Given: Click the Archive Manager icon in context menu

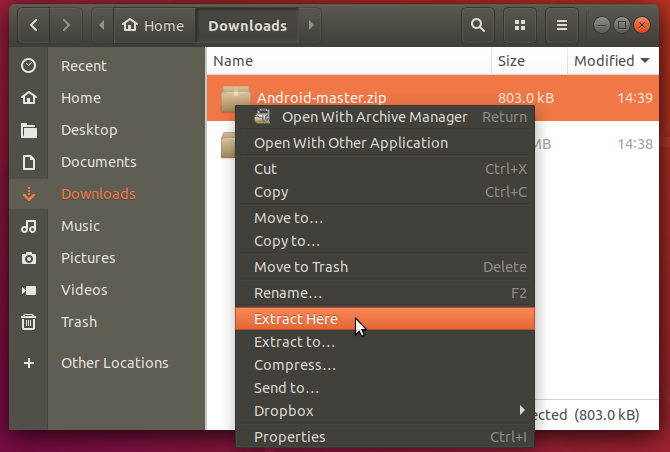Looking at the screenshot, I should 262,117.
